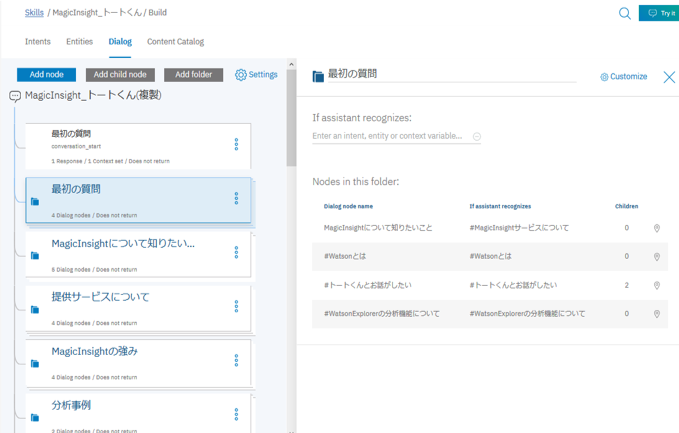Click the Dialog node name column header
Viewport: 679px width, 433px height.
pyautogui.click(x=348, y=206)
